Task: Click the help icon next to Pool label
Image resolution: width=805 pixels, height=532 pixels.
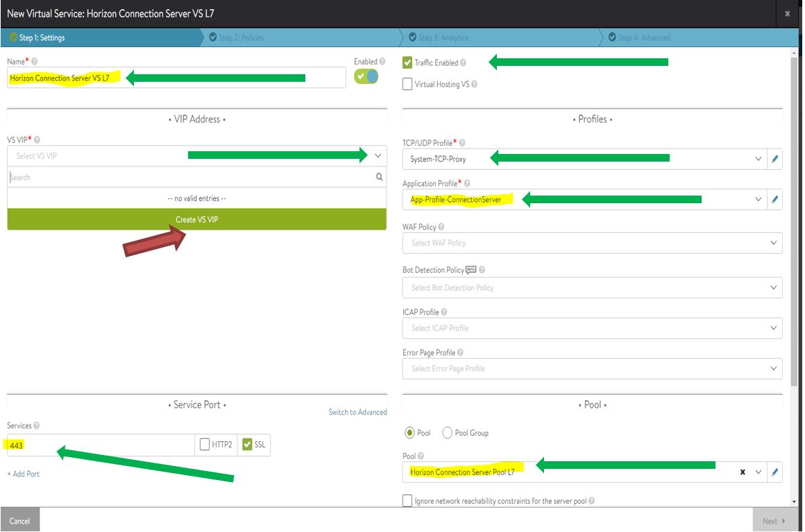Action: pyautogui.click(x=421, y=456)
